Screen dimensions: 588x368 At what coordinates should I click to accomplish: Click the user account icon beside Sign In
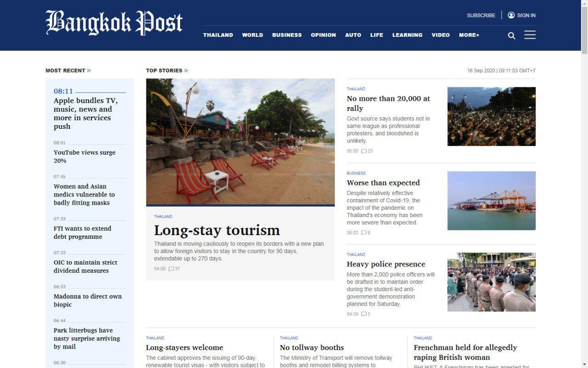(511, 15)
